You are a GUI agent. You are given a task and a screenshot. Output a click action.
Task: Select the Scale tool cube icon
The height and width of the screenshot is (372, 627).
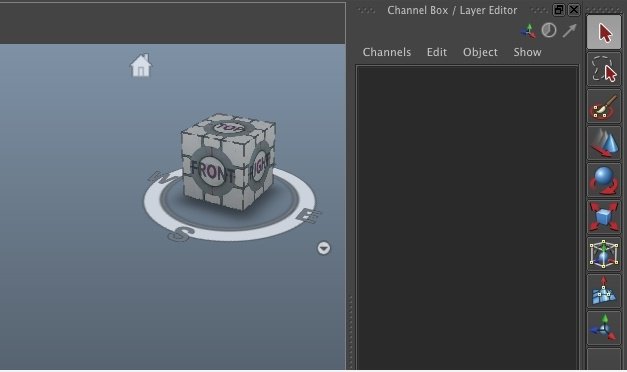pyautogui.click(x=604, y=217)
